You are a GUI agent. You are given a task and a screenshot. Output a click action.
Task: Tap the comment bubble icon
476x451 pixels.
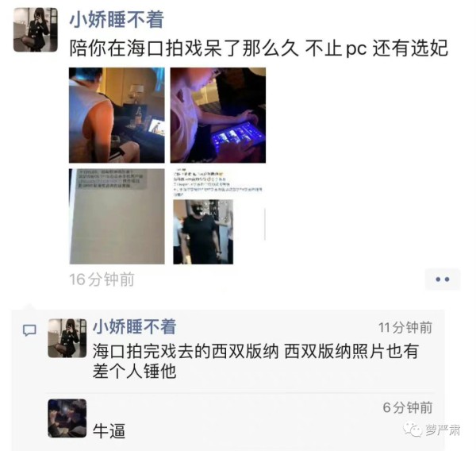(x=30, y=330)
